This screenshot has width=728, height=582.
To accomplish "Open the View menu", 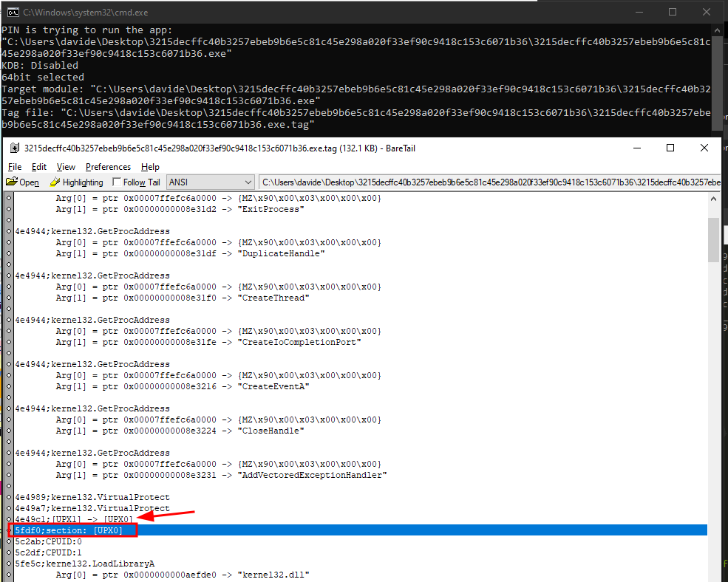I will [66, 167].
